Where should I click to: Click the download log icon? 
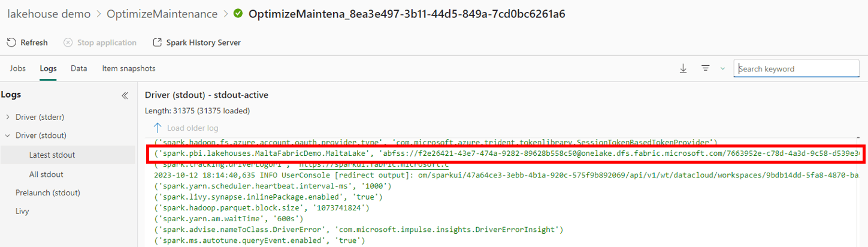tap(683, 69)
